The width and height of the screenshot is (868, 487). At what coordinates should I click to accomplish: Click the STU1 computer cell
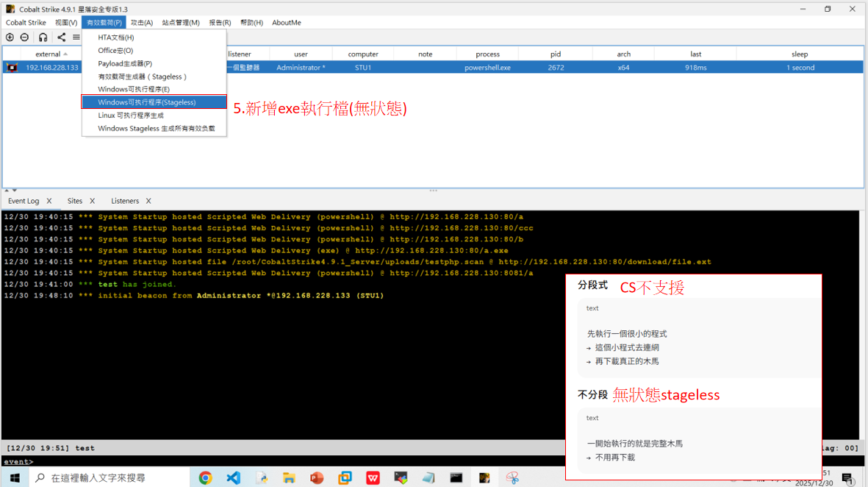point(363,68)
